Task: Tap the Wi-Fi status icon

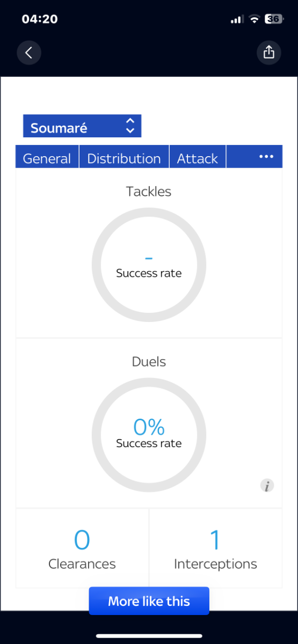Action: tap(254, 19)
